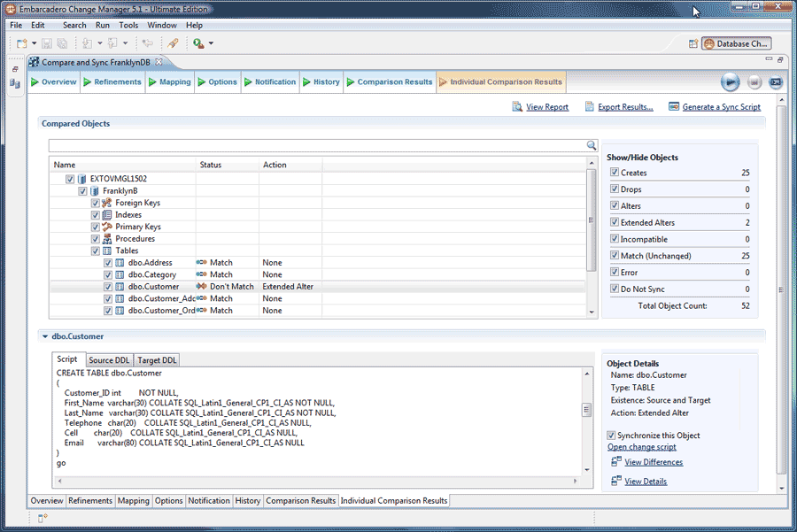Toggle the Extended Alters checkbox
Screen dimensions: 797x532
[615, 222]
